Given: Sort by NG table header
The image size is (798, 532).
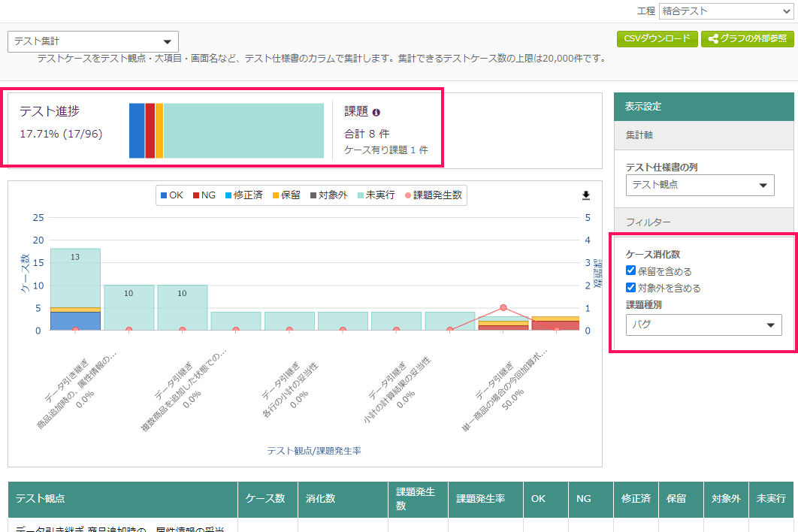Looking at the screenshot, I should pos(591,499).
